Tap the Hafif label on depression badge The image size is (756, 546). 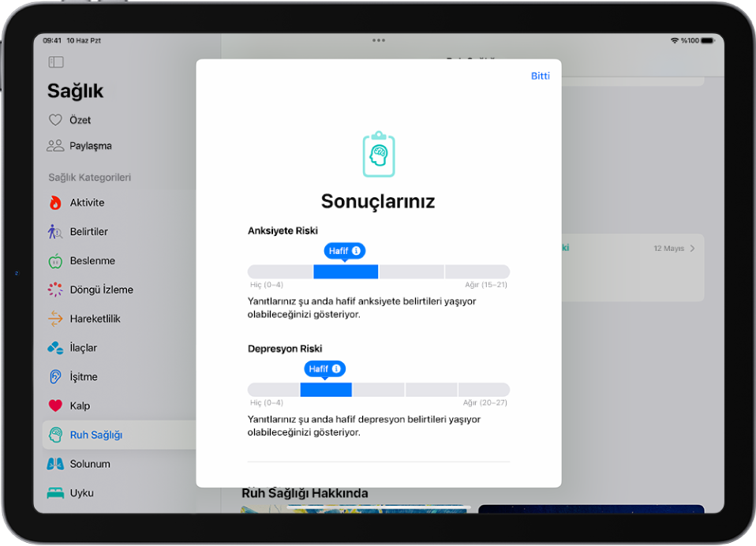[x=318, y=368]
